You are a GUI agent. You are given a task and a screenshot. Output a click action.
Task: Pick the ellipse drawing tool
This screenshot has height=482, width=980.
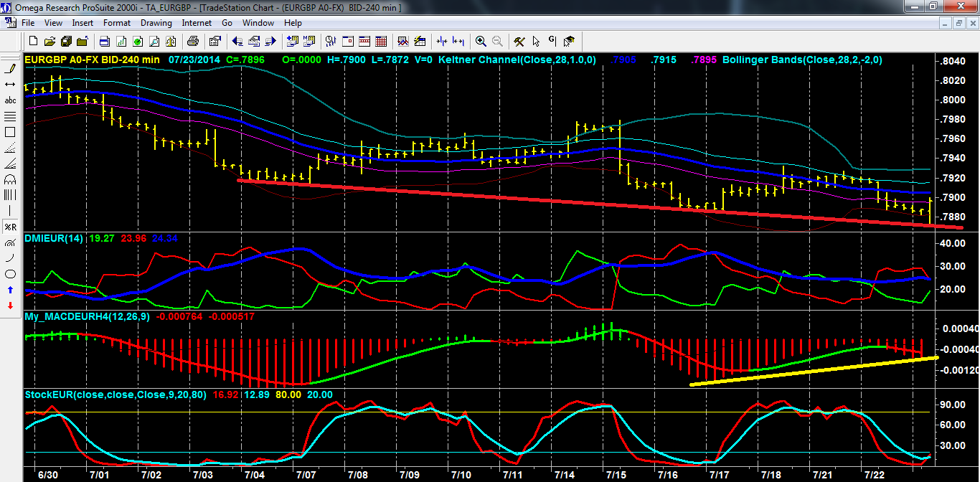click(11, 274)
